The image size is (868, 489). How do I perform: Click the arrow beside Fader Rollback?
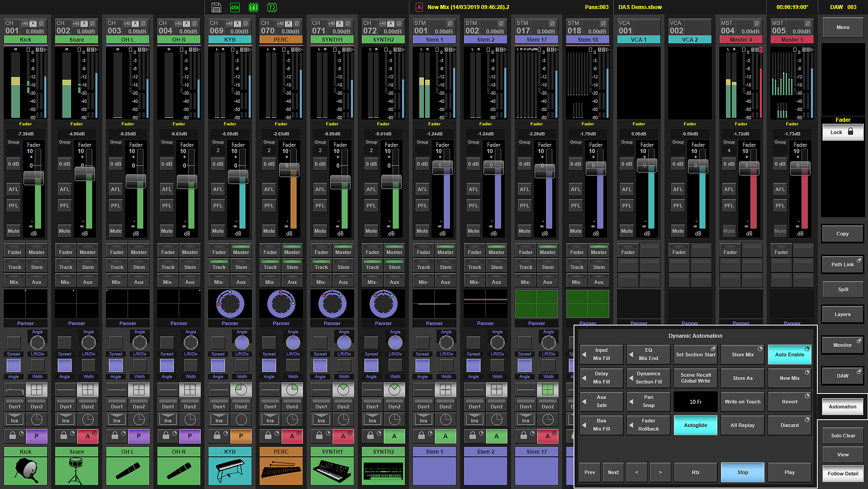(x=631, y=425)
